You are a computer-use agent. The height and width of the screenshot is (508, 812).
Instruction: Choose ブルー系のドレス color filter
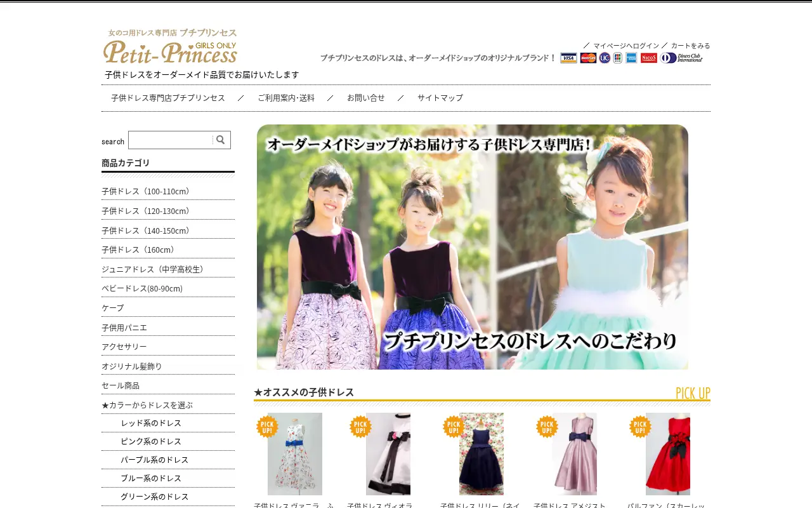point(151,478)
